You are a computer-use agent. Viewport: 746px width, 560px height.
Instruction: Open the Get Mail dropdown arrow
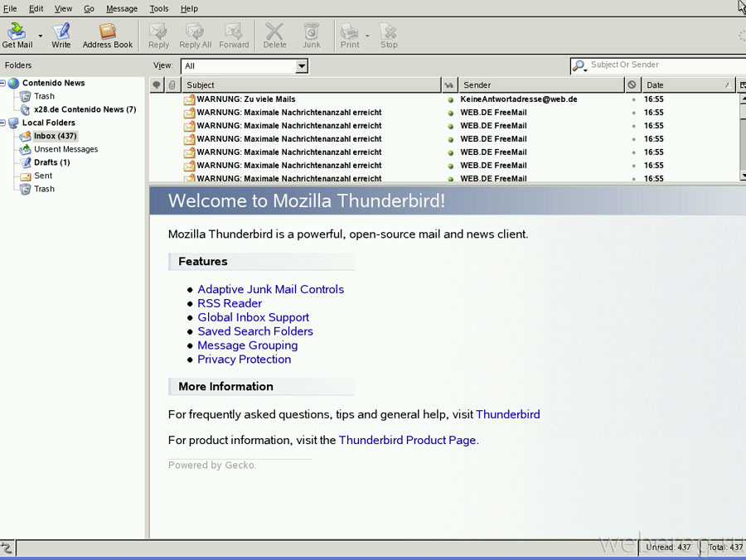41,36
